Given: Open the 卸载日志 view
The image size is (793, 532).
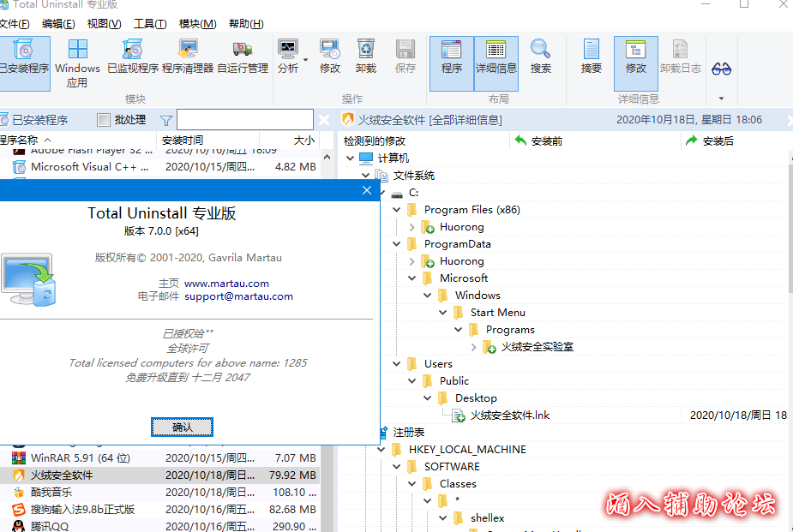Looking at the screenshot, I should pos(680,57).
